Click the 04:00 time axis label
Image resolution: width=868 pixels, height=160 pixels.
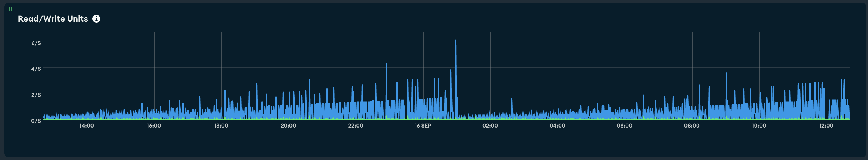[x=557, y=126]
